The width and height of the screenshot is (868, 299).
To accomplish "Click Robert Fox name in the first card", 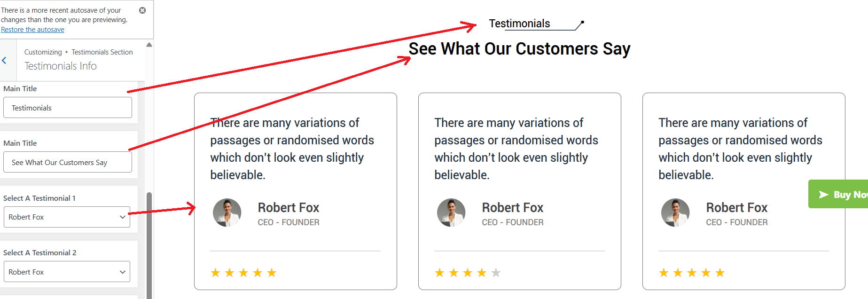I will tap(288, 208).
